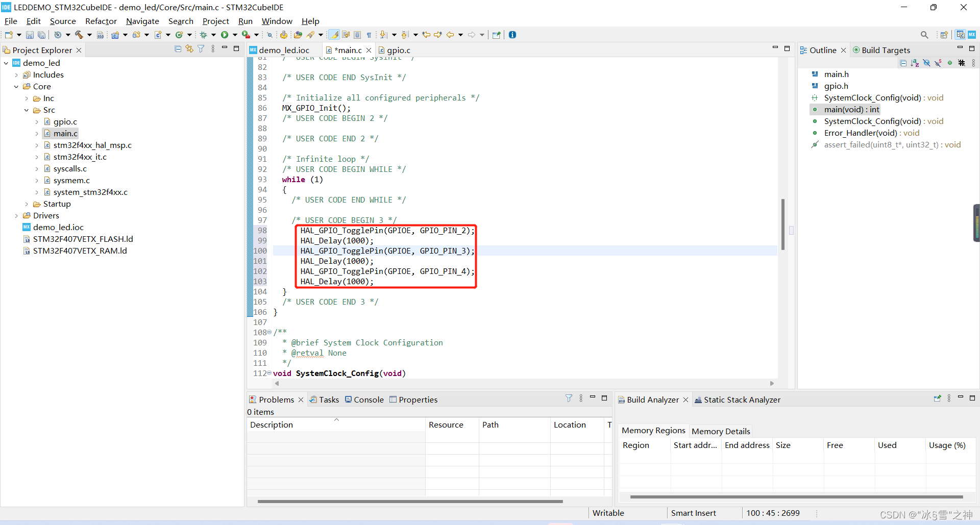Close the main.c editor tab

(x=369, y=50)
